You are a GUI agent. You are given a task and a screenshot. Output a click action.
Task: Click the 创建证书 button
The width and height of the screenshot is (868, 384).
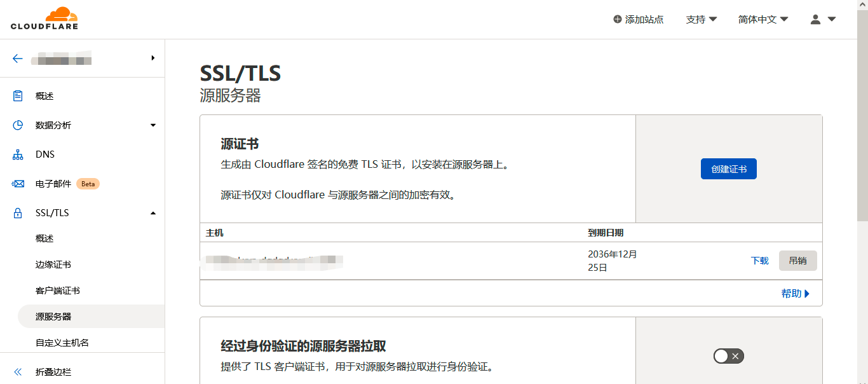click(x=729, y=169)
